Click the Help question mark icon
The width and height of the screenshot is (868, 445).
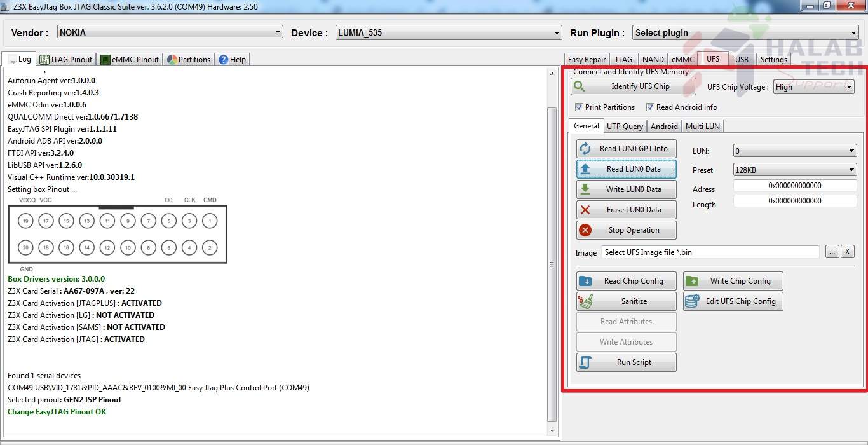coord(223,60)
